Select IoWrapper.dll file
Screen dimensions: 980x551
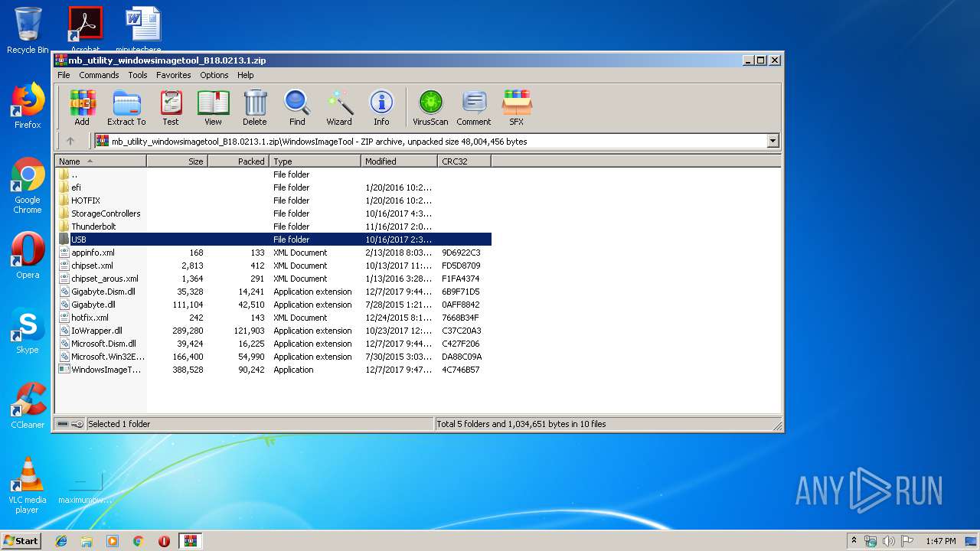(x=273, y=331)
